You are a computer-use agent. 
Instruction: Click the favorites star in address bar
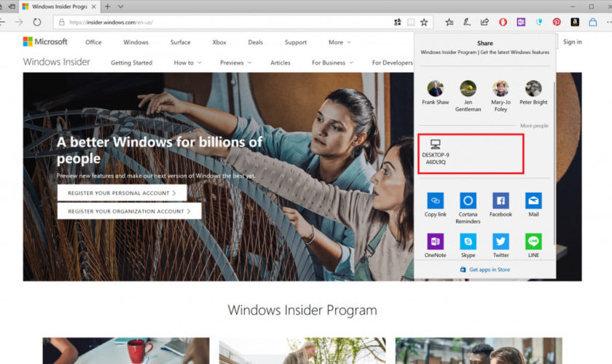pyautogui.click(x=424, y=22)
